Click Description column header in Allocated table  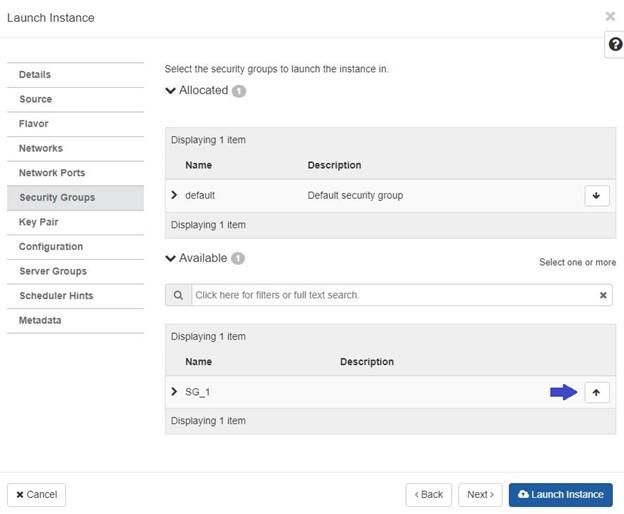334,165
